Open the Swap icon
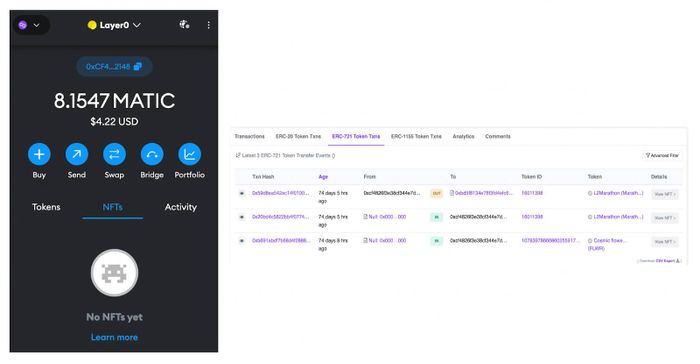700x364 pixels. coord(114,154)
